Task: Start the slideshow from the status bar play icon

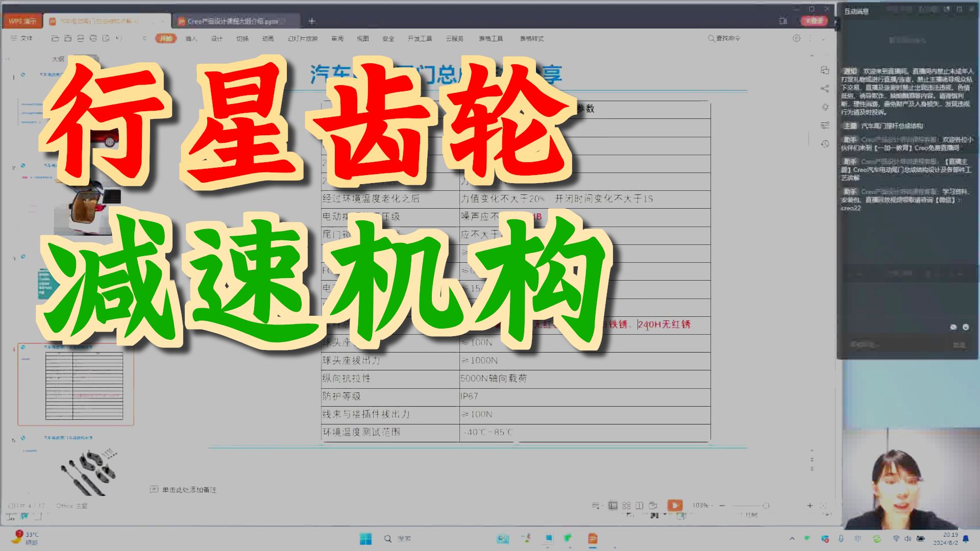Action: 675,506
